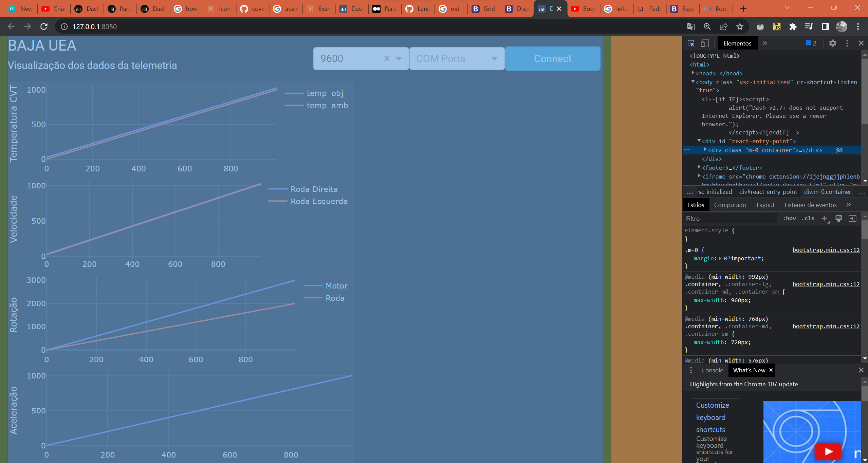This screenshot has width=868, height=463.
Task: Click the Connect button
Action: (553, 59)
